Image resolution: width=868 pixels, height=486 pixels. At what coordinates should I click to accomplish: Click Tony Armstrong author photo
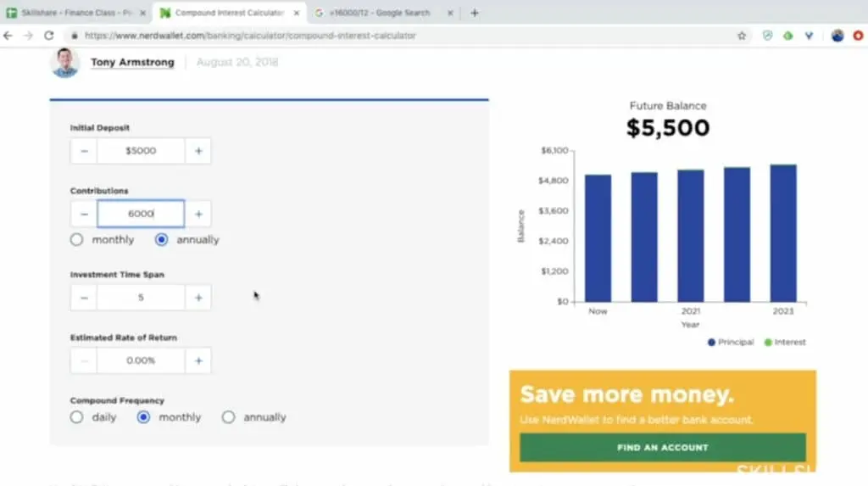64,62
